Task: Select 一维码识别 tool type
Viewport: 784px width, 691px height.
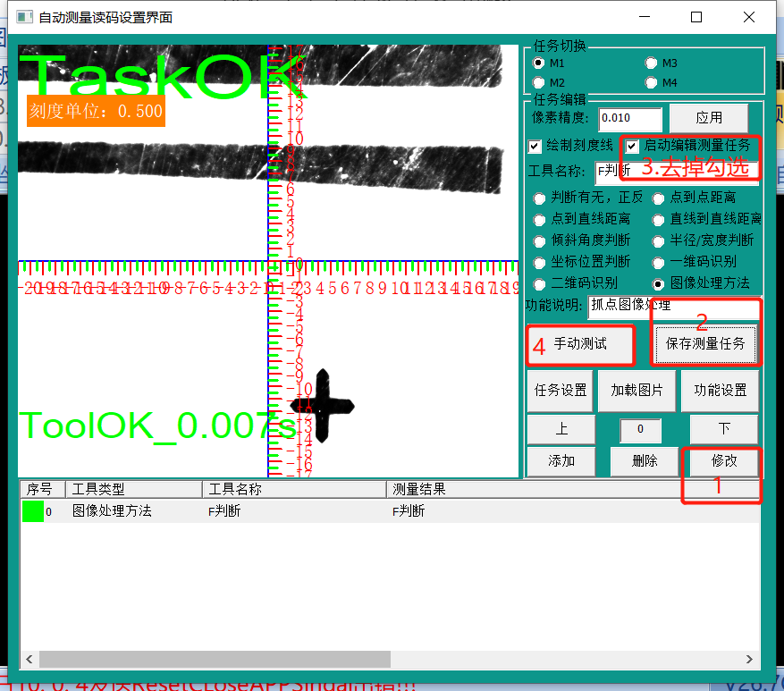Action: pyautogui.click(x=659, y=263)
